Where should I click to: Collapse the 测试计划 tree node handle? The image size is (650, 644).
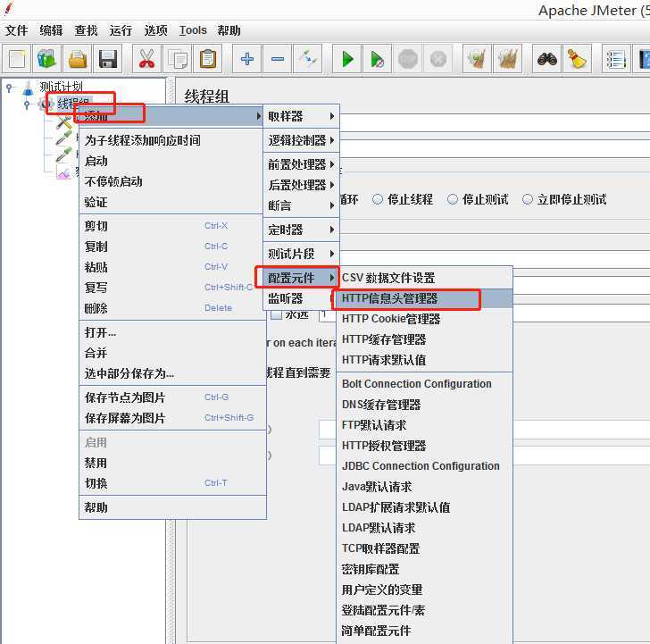(10, 88)
